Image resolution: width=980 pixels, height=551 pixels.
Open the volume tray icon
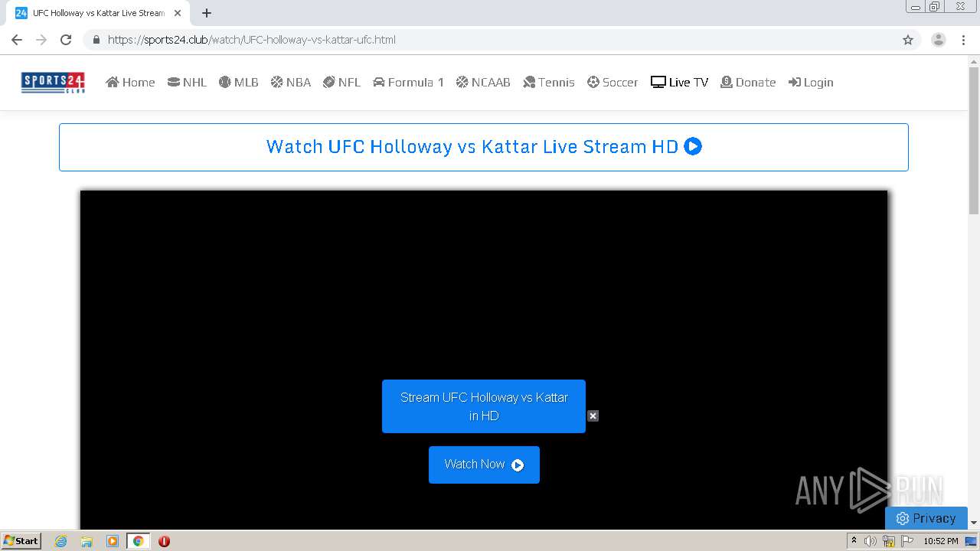click(x=871, y=541)
